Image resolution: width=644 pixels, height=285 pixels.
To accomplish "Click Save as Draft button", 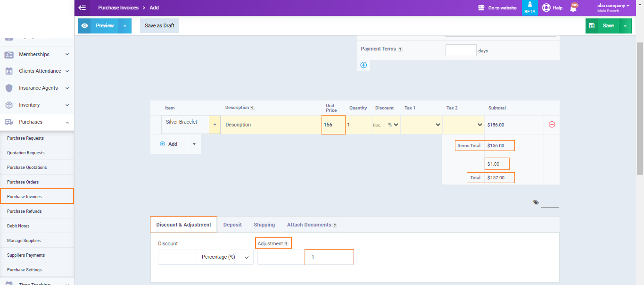I will click(159, 26).
